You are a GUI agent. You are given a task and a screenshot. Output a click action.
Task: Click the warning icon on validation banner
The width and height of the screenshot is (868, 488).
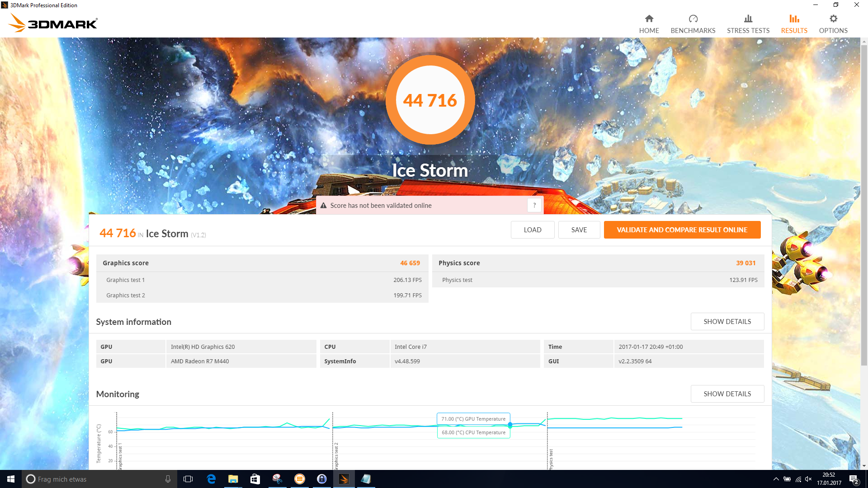(x=323, y=206)
